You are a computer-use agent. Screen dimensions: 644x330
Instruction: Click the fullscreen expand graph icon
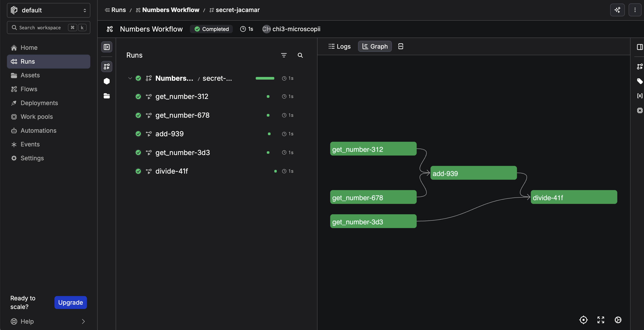tap(601, 320)
